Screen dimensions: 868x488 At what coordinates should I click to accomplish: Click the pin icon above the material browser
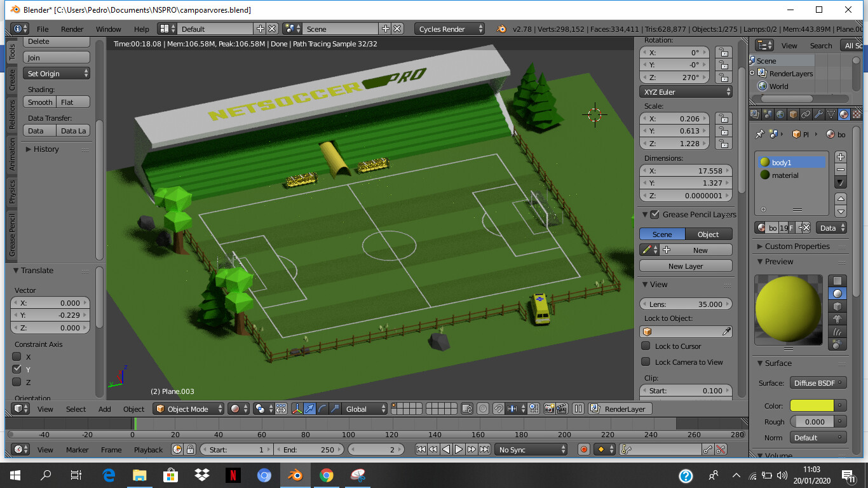pyautogui.click(x=759, y=134)
